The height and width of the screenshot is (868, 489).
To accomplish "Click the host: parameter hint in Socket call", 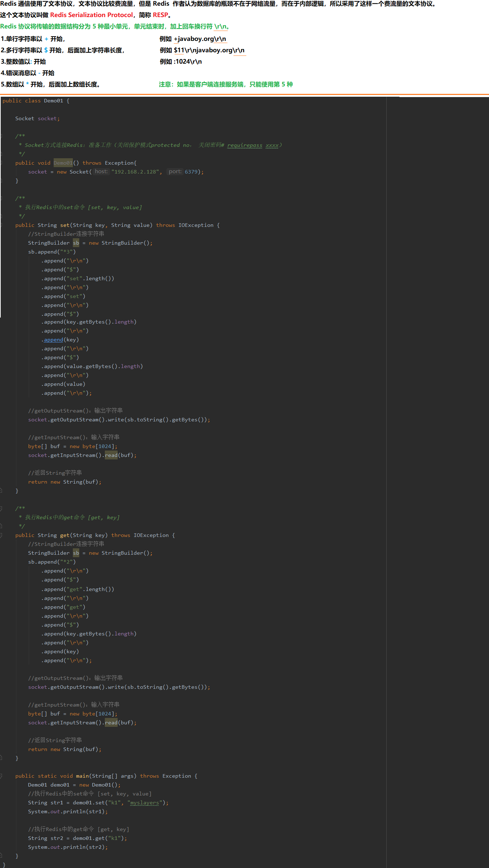I will (101, 171).
